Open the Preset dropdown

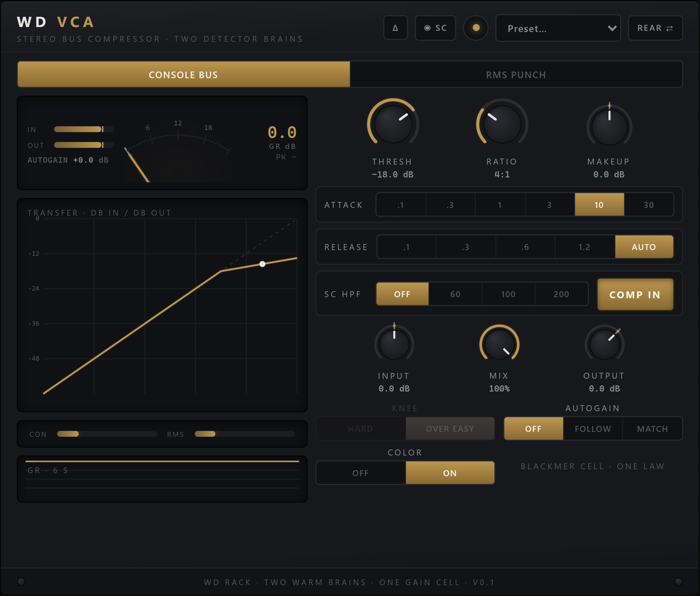(558, 28)
